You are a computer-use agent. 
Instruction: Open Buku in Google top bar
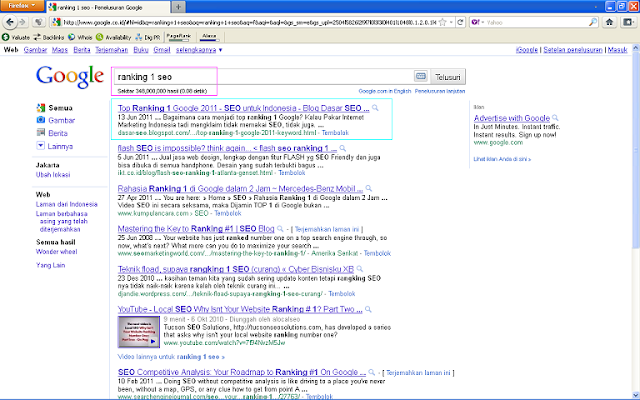[141, 50]
